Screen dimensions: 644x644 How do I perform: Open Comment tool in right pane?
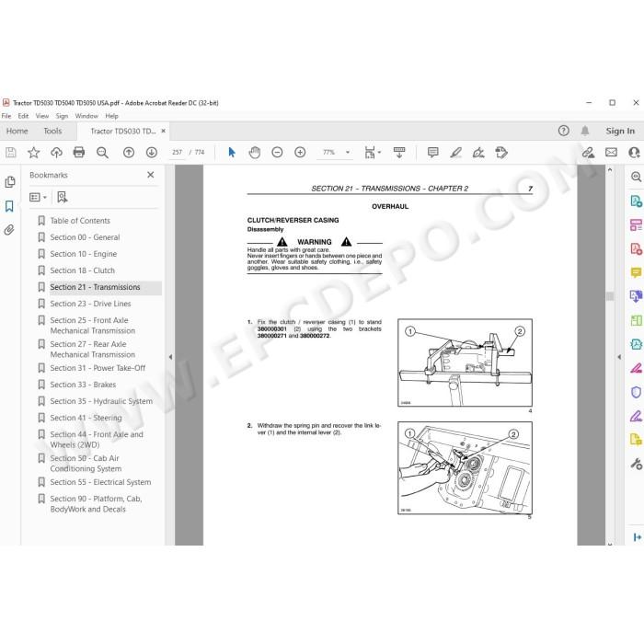click(636, 272)
